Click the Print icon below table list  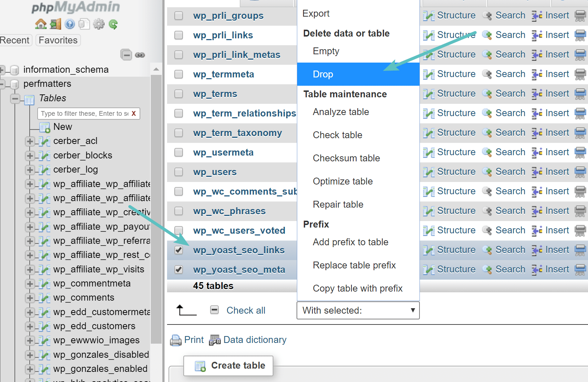176,340
